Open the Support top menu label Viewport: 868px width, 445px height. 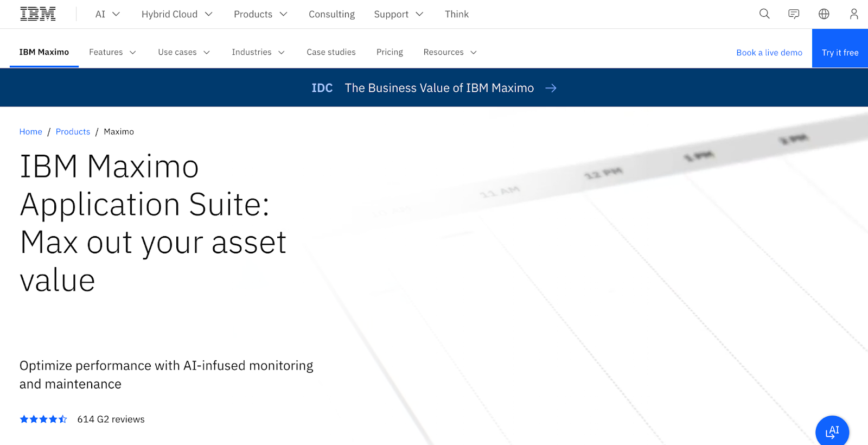pos(391,14)
